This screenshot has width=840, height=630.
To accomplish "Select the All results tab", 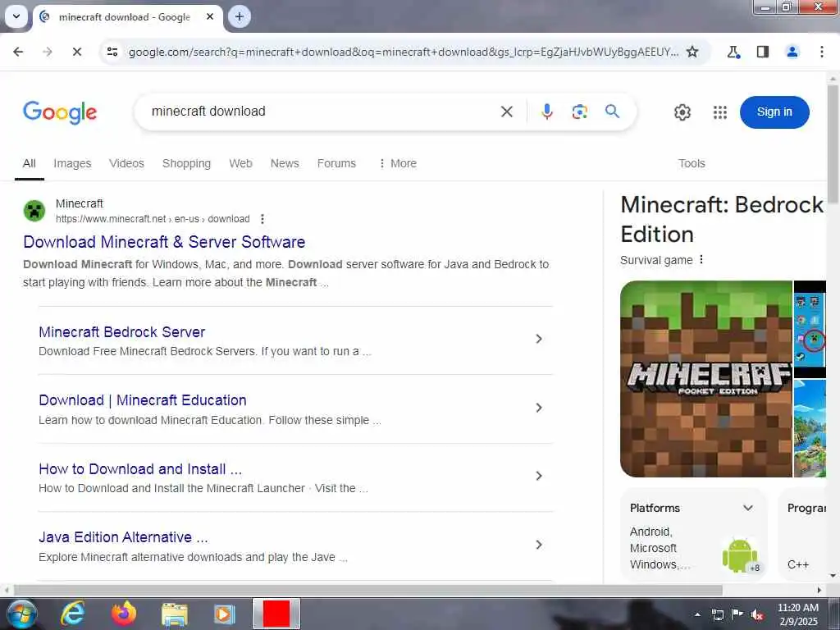I will coord(29,163).
